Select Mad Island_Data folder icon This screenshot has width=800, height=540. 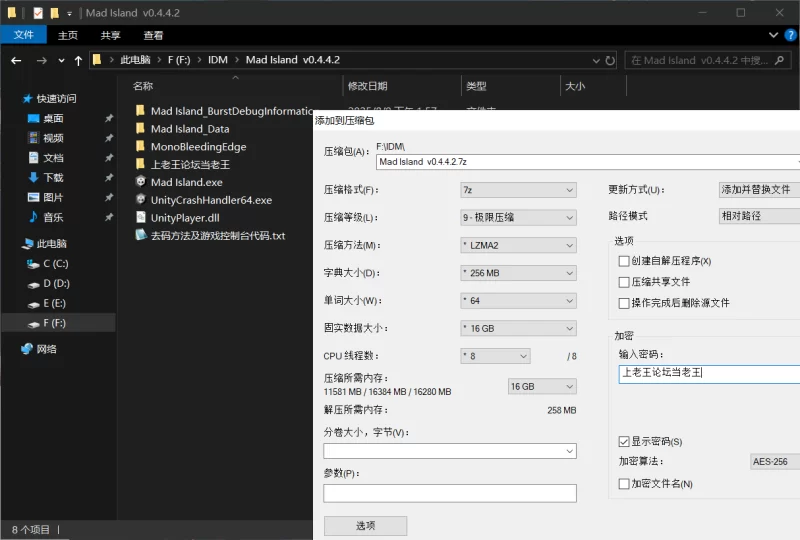tap(140, 129)
